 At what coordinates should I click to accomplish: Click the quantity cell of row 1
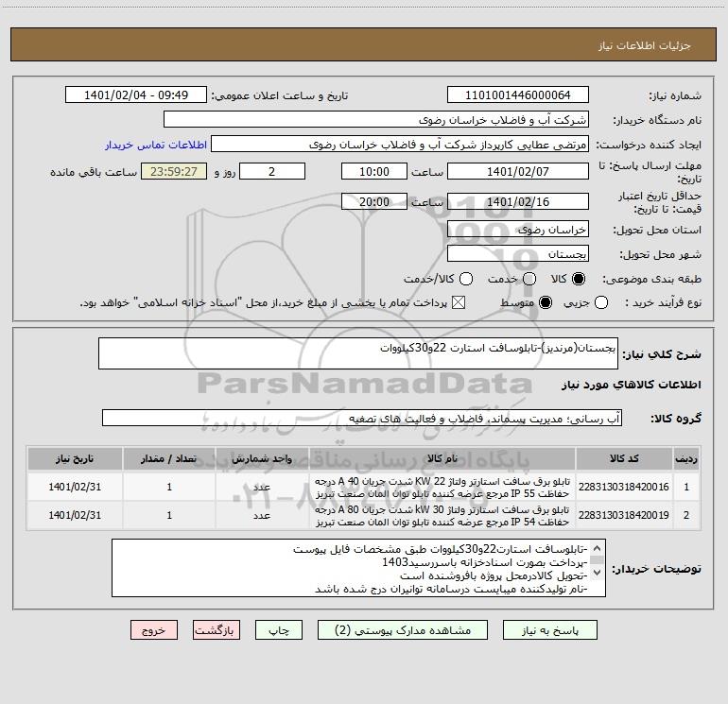coord(169,488)
